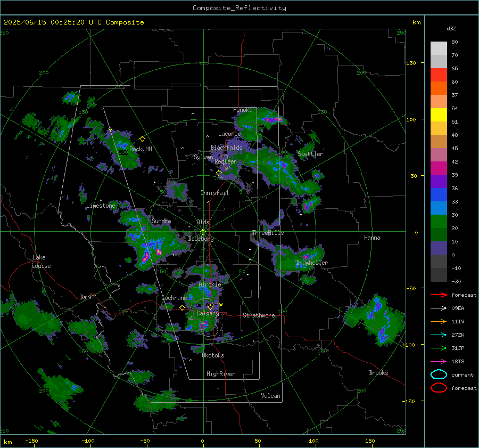Click the yellow diamond marker near RockyMH
Viewport: 479px width, 448px height.
pos(142,139)
